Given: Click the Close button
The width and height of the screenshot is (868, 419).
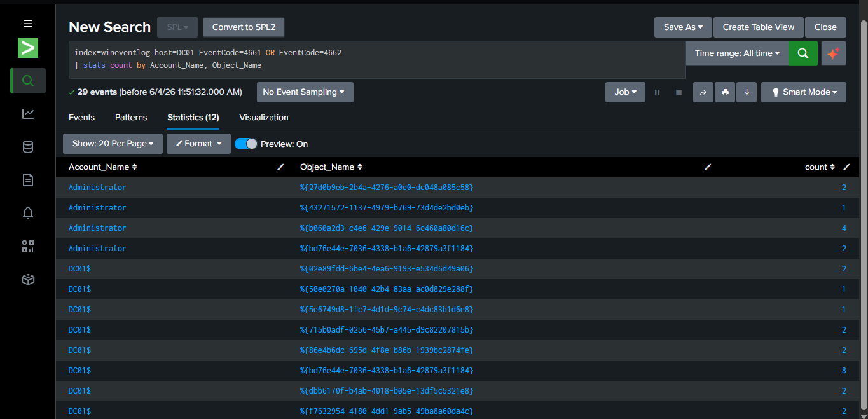Looking at the screenshot, I should point(825,27).
